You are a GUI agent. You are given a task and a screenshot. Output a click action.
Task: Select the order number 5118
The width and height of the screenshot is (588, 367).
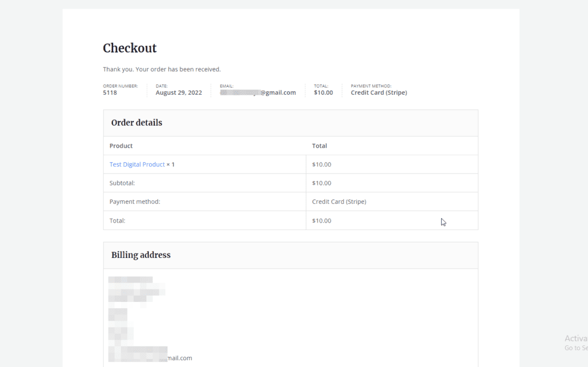pos(110,92)
